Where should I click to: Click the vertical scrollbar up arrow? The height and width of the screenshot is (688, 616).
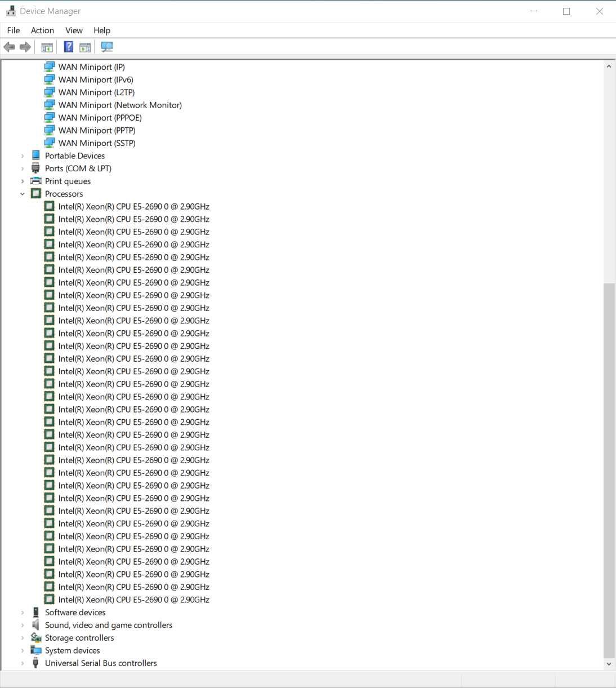[x=609, y=66]
